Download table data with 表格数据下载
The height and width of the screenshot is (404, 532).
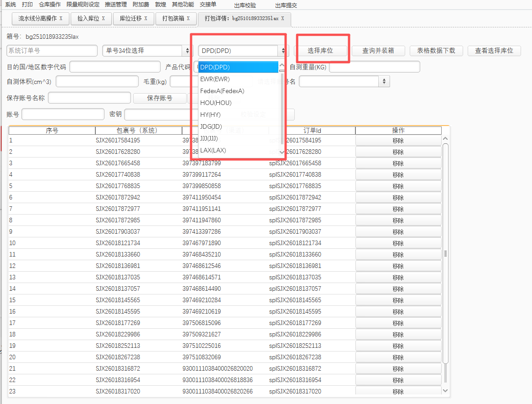coord(436,51)
